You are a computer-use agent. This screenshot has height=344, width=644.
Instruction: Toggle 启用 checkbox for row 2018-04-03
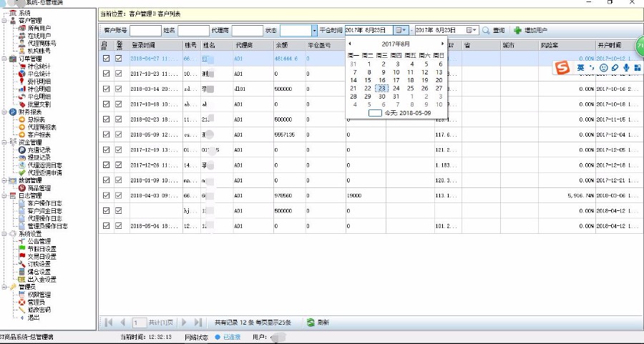click(106, 195)
